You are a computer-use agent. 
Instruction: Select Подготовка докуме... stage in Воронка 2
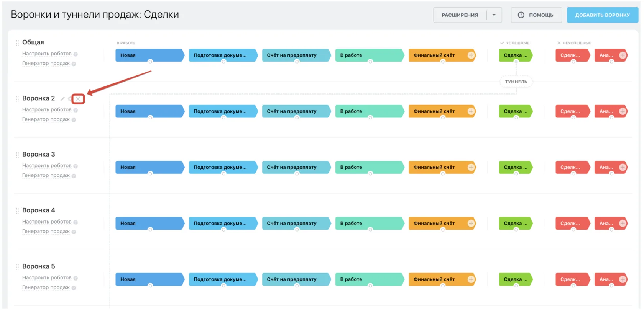[223, 111]
